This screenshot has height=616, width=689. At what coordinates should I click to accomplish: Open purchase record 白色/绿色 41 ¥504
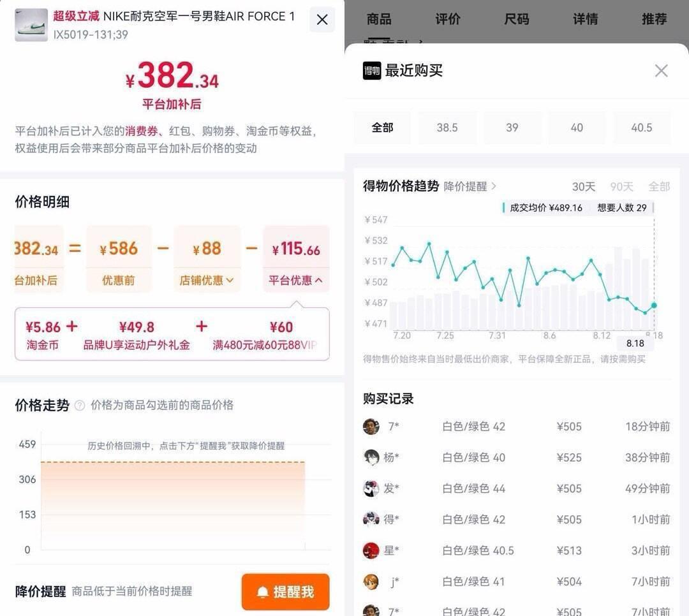coord(516,582)
